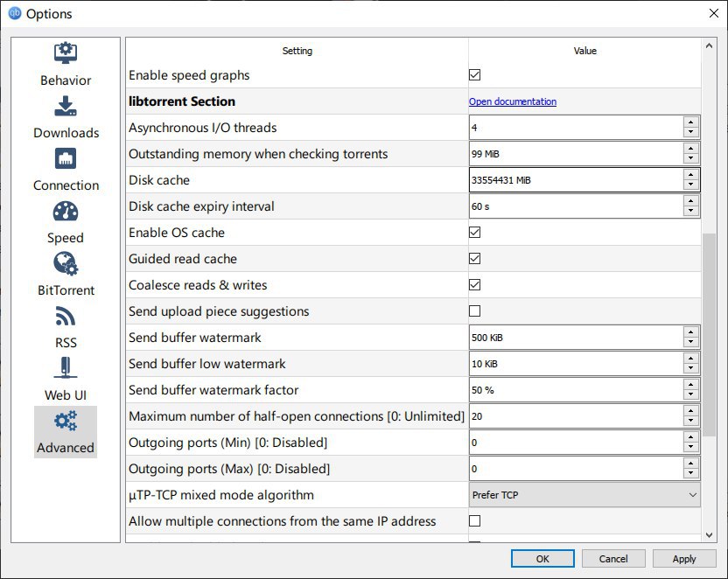Increase Send buffer watermark value
Viewport: 728px width, 579px height.
[x=691, y=332]
